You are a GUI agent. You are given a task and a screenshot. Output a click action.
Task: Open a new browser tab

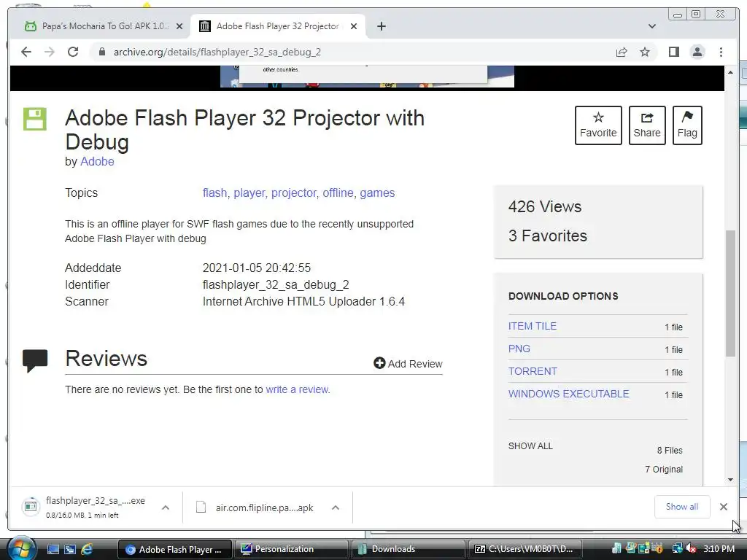coord(381,26)
